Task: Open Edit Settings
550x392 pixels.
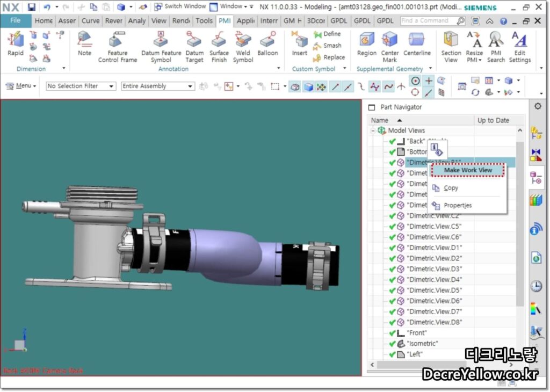Action: coord(520,47)
